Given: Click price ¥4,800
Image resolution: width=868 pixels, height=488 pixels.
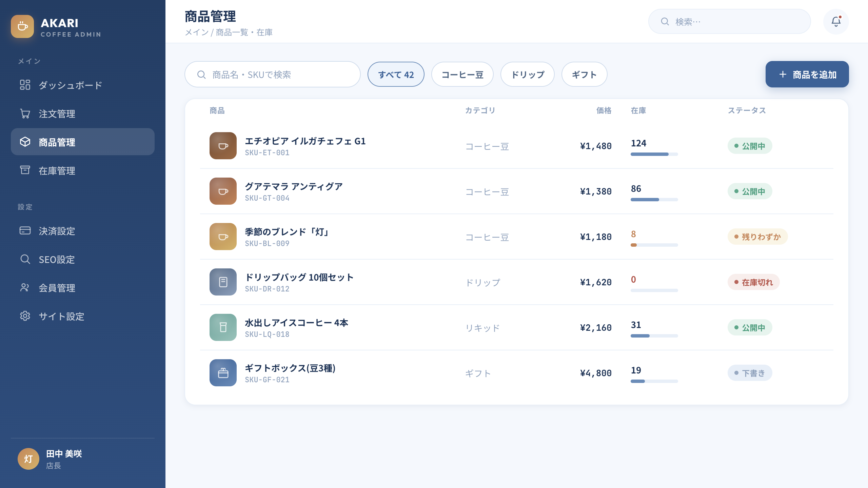Looking at the screenshot, I should click(x=596, y=373).
